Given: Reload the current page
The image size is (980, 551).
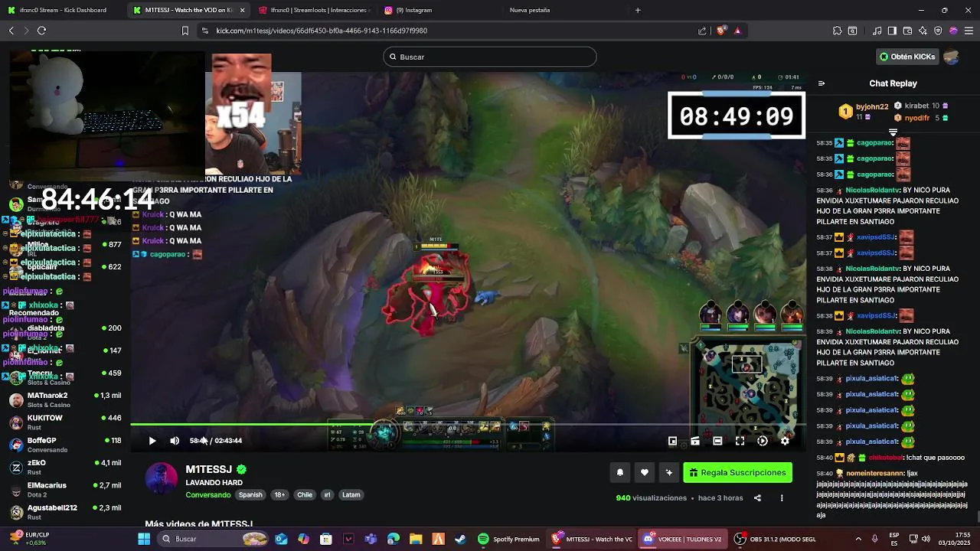Looking at the screenshot, I should pos(41,31).
